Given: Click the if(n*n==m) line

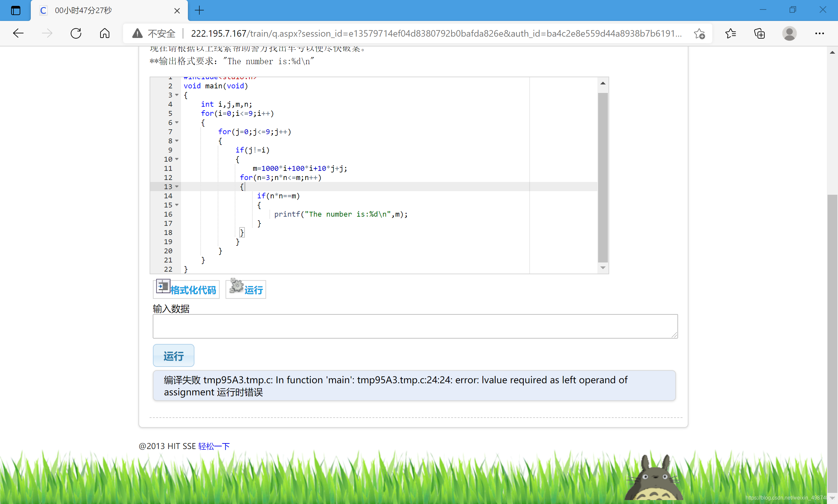Looking at the screenshot, I should click(x=279, y=196).
